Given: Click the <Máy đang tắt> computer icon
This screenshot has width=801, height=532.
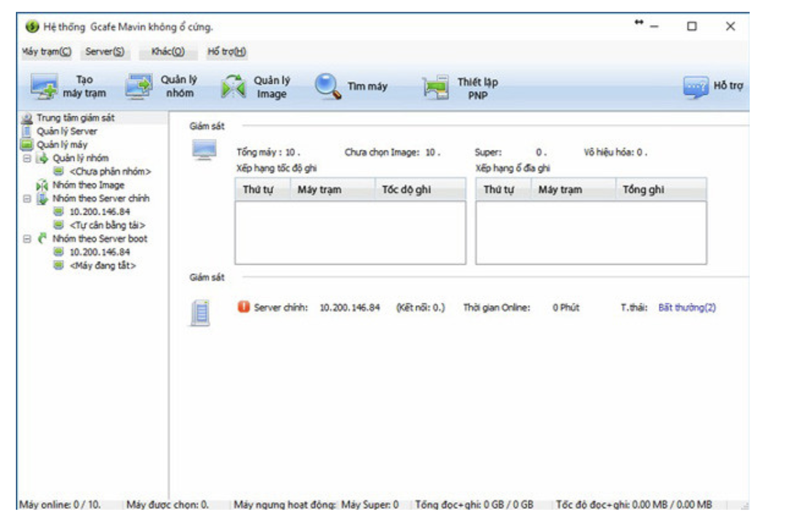Looking at the screenshot, I should pos(59,265).
